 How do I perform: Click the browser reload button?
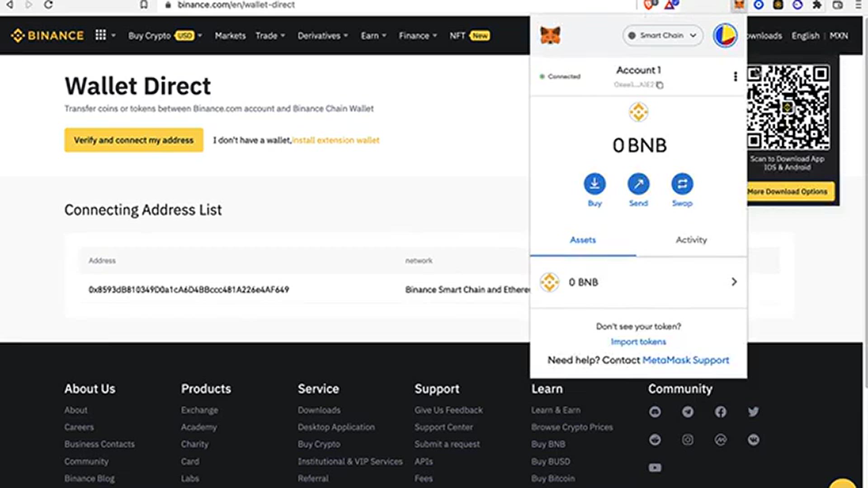click(48, 5)
